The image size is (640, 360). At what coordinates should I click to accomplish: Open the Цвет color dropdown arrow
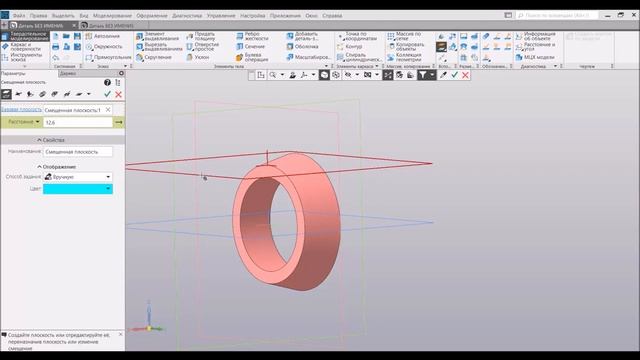click(108, 189)
